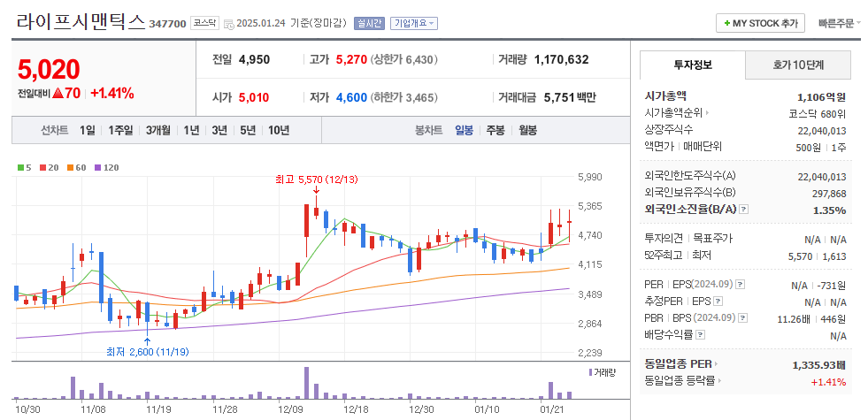
Task: Click green 5-day moving average legend
Action: click(25, 167)
